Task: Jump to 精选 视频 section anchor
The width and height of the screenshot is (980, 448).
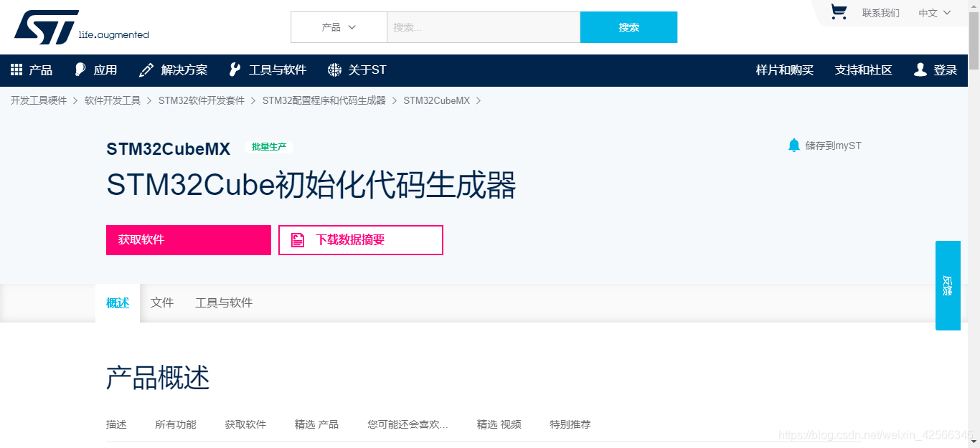Action: point(499,424)
